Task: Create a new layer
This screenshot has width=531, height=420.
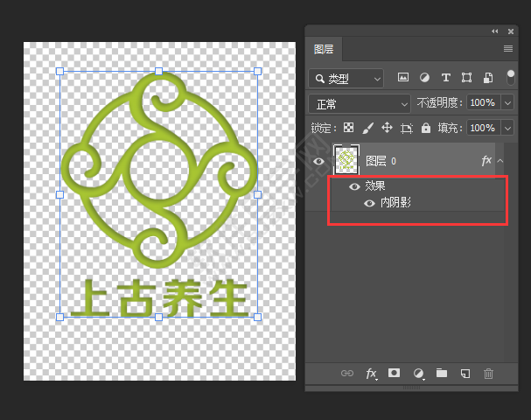Action: point(465,374)
